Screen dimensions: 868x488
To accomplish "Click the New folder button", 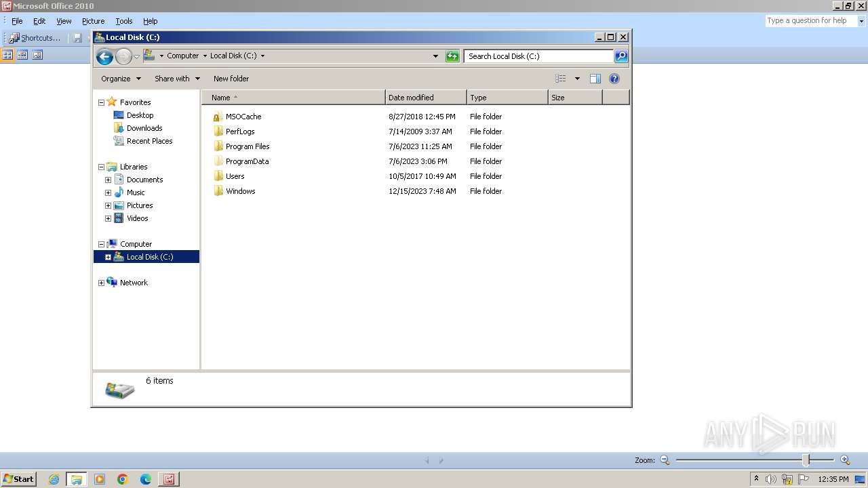I will 231,79.
